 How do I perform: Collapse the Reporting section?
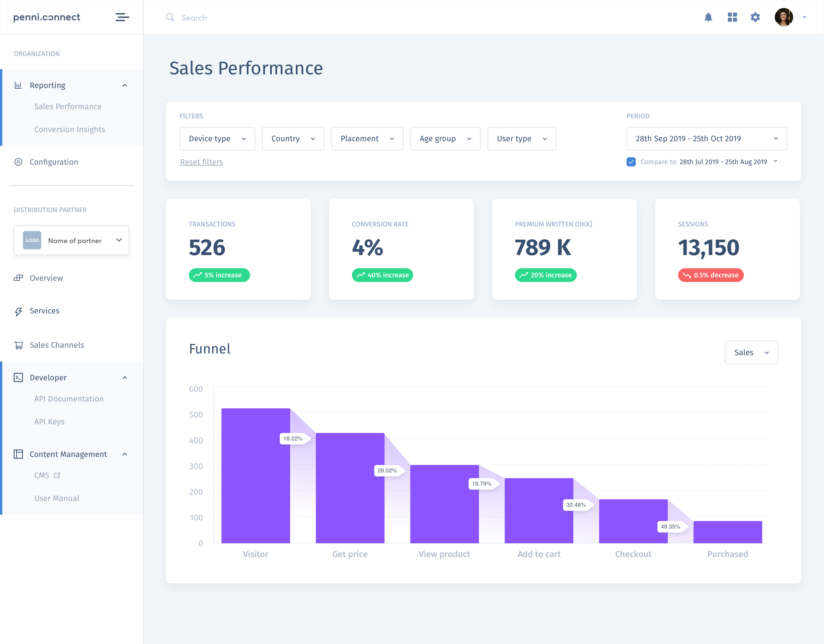(x=124, y=86)
